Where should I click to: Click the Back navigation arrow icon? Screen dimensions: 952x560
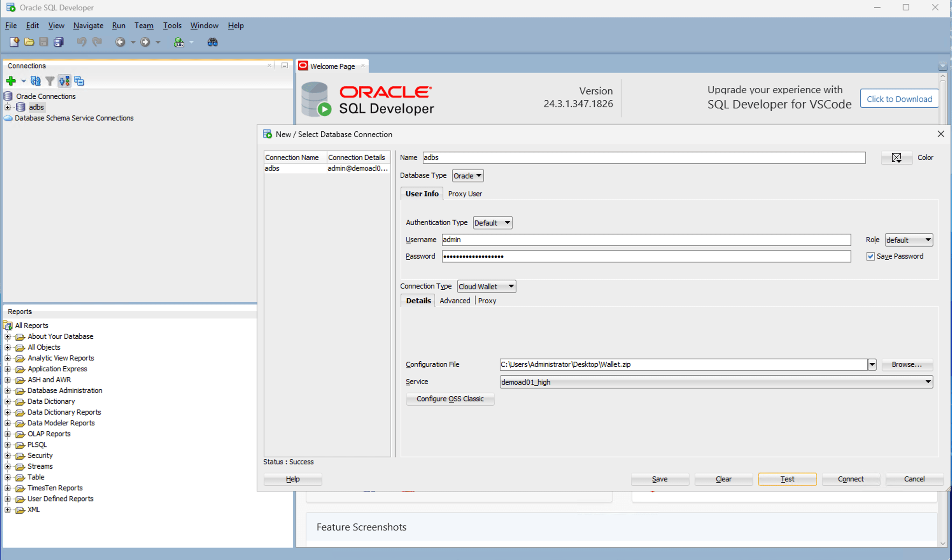tap(120, 42)
